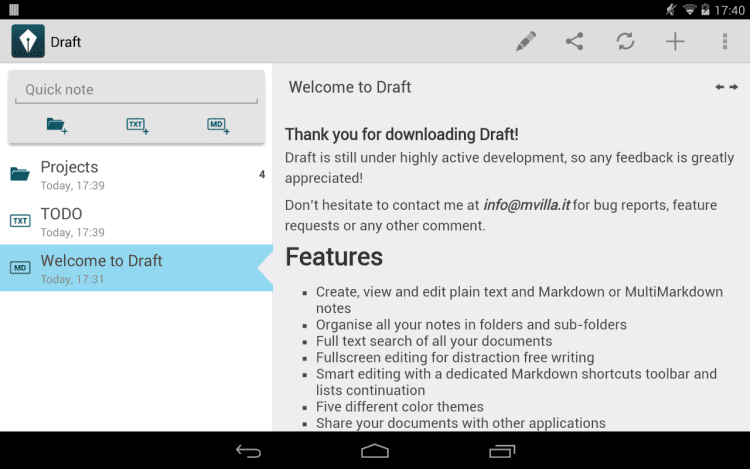Tap the Android back button
750x469 pixels.
248,451
